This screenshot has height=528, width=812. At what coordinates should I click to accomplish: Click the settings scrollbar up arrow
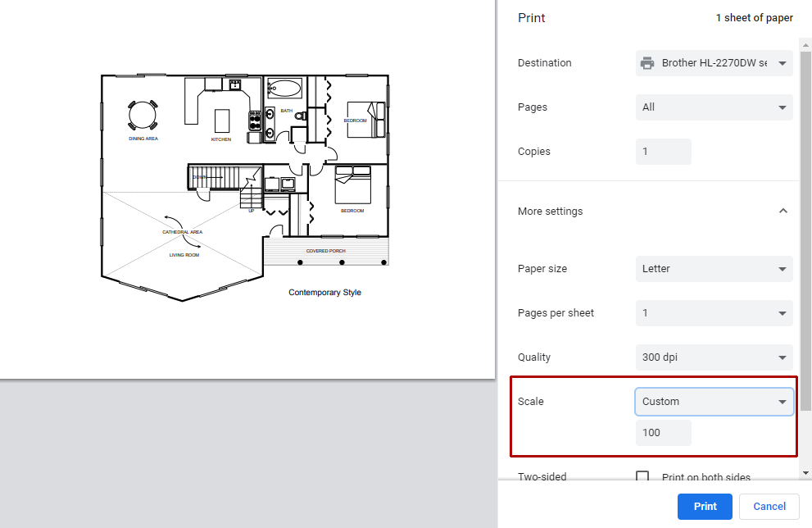806,43
